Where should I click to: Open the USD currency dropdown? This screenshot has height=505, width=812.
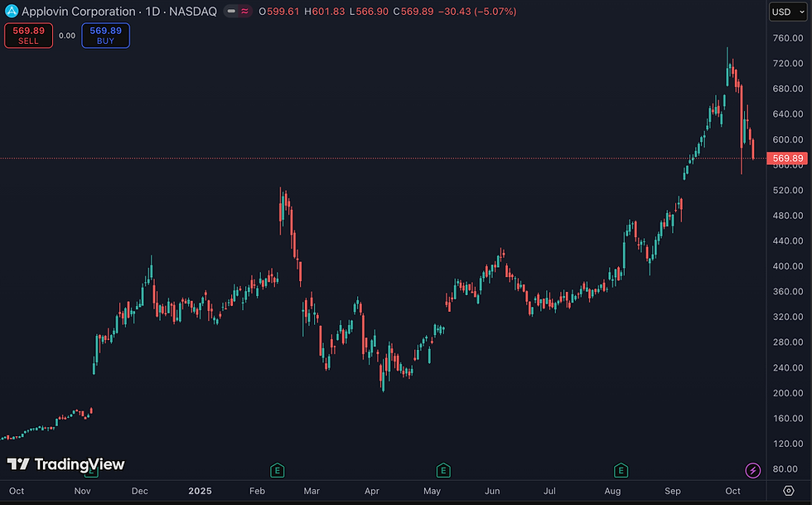788,12
